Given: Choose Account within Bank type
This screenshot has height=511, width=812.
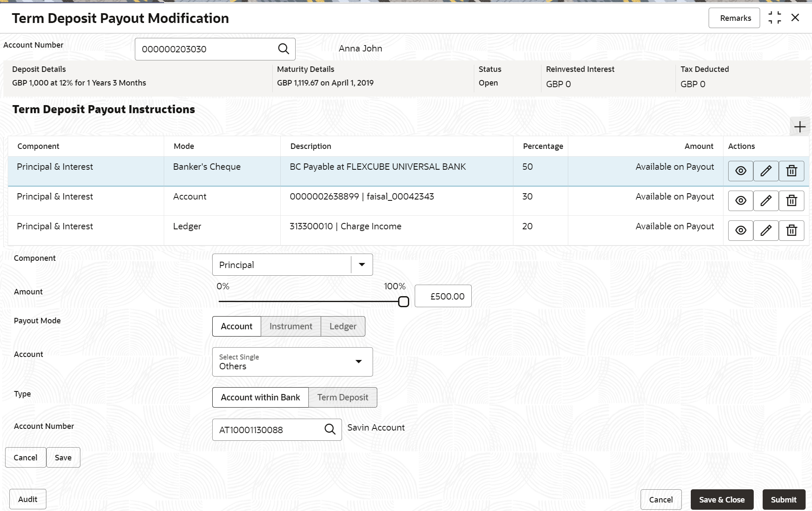Looking at the screenshot, I should tap(260, 397).
